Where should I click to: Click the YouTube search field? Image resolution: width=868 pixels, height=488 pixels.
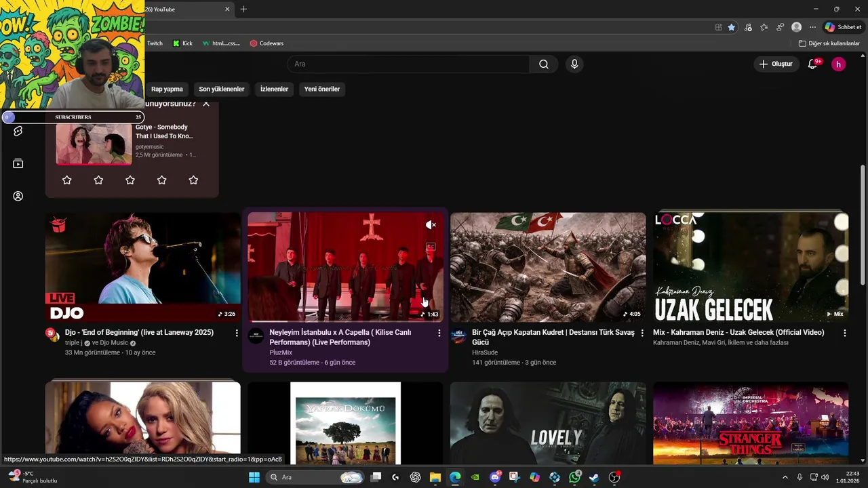point(408,64)
